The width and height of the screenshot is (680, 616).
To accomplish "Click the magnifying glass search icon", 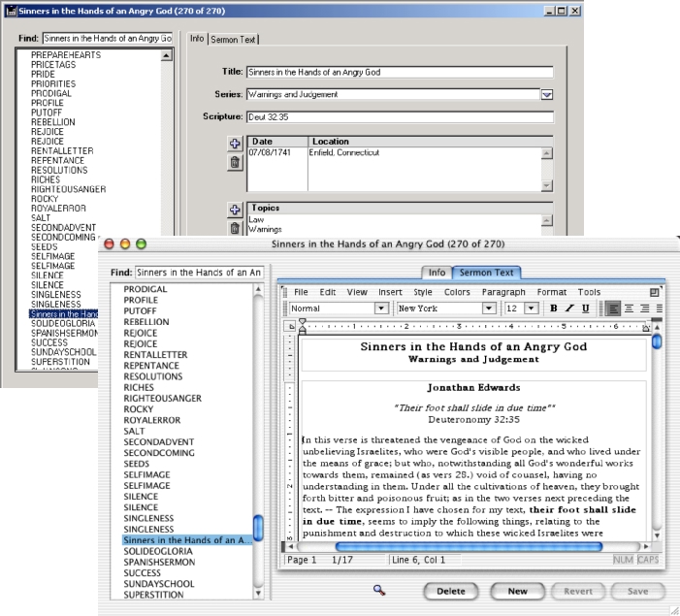I will point(378,589).
